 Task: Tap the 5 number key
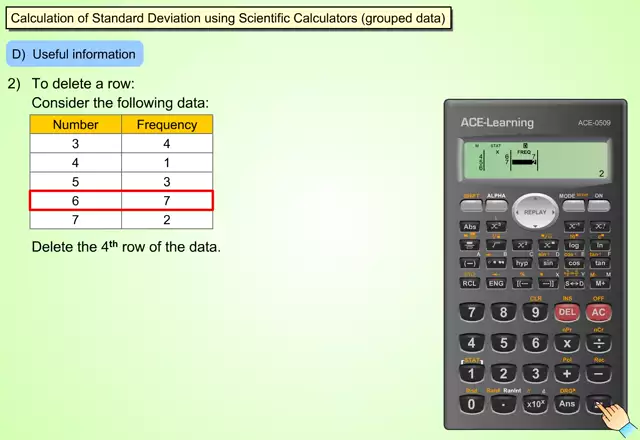point(503,343)
